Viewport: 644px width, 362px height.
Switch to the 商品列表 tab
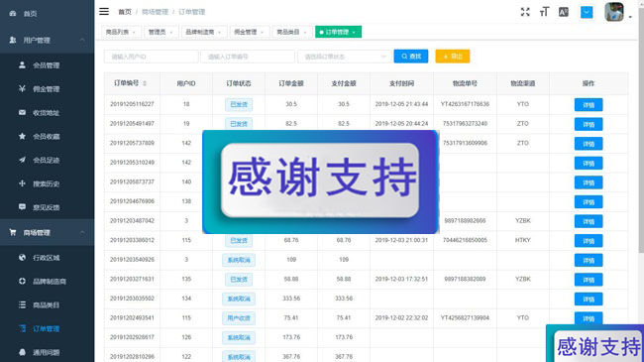pos(121,32)
